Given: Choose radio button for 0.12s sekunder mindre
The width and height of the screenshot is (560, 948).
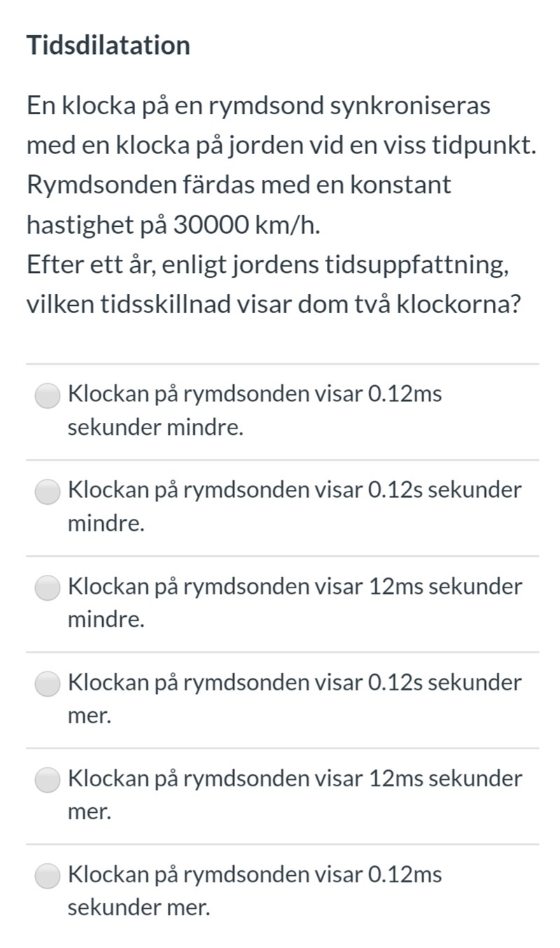Looking at the screenshot, I should [x=48, y=492].
